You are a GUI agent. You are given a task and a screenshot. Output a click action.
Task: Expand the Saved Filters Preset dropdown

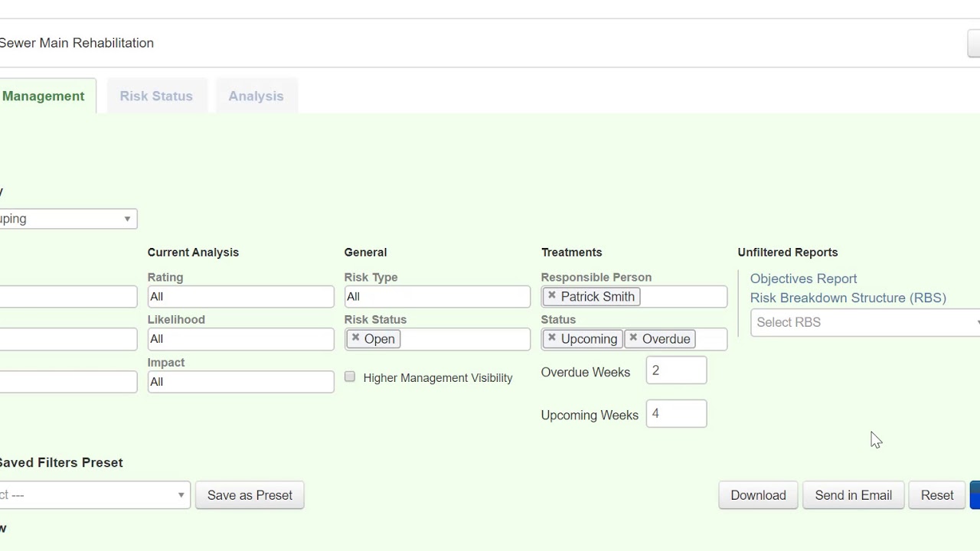[x=181, y=495]
